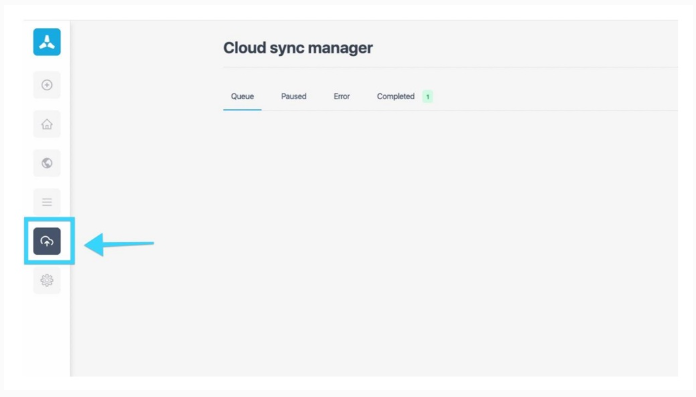696x397 pixels.
Task: Open the globe icon in sidebar
Action: (47, 163)
